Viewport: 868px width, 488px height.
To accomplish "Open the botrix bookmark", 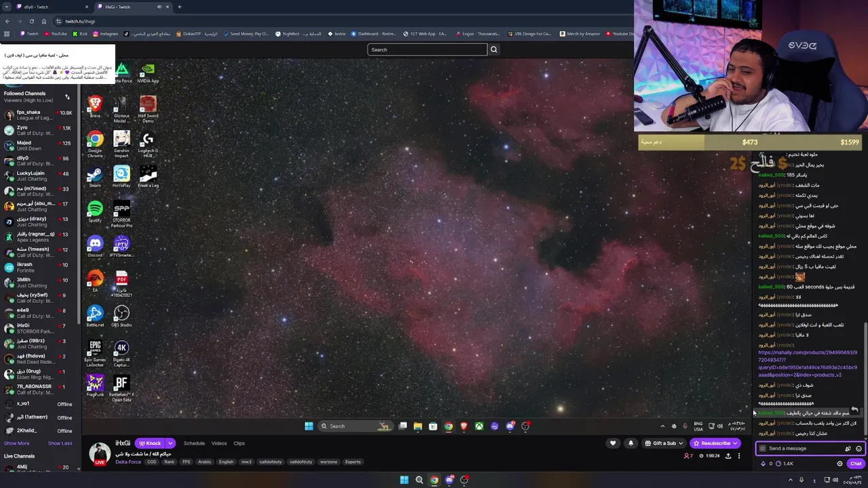I will (337, 34).
